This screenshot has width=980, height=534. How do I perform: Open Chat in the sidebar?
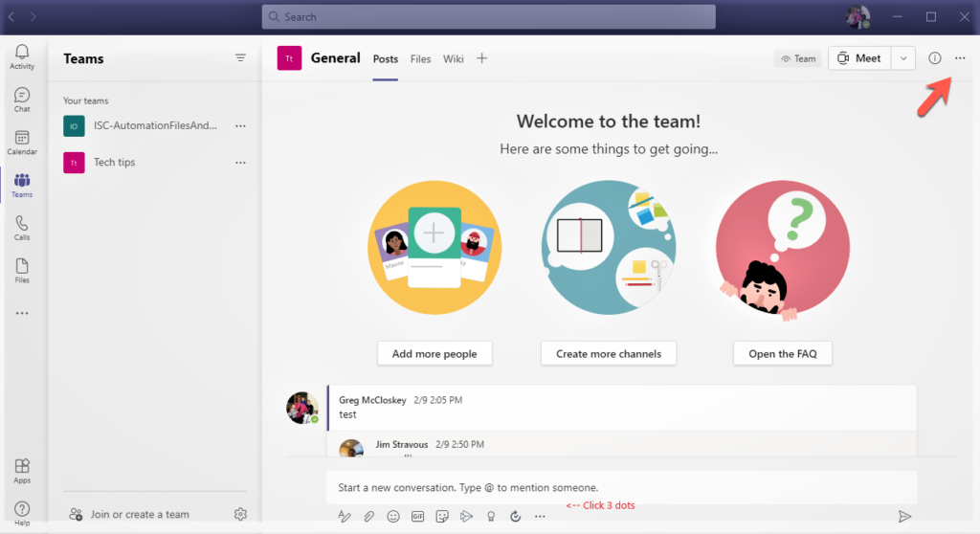[x=22, y=100]
